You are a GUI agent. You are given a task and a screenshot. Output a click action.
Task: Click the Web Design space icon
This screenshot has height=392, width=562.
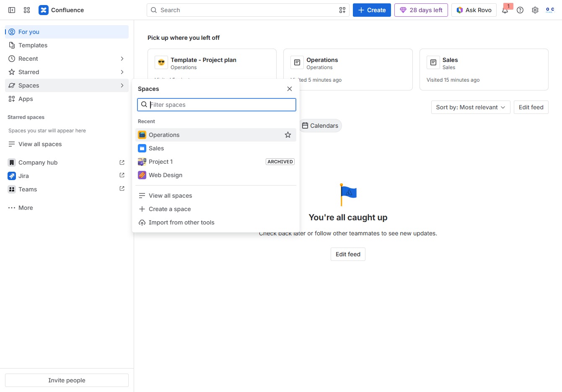pyautogui.click(x=142, y=175)
